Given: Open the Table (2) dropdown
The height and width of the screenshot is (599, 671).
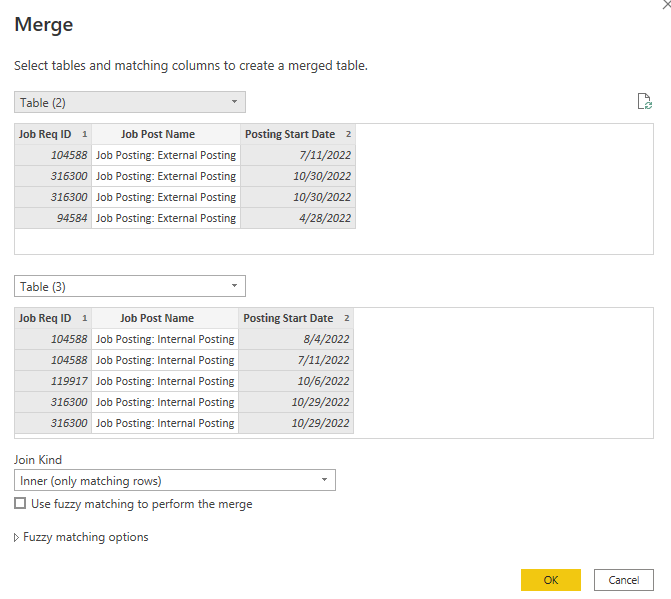Looking at the screenshot, I should (x=130, y=102).
